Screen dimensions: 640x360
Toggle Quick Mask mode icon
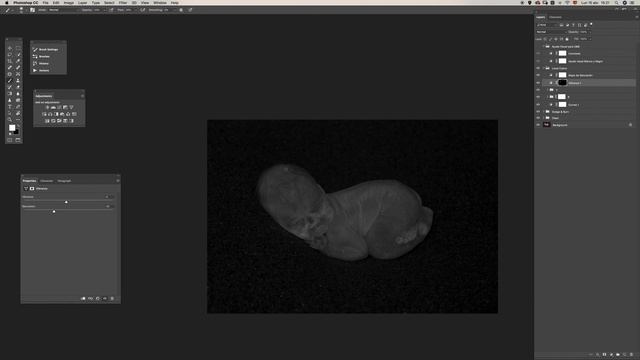click(x=10, y=140)
